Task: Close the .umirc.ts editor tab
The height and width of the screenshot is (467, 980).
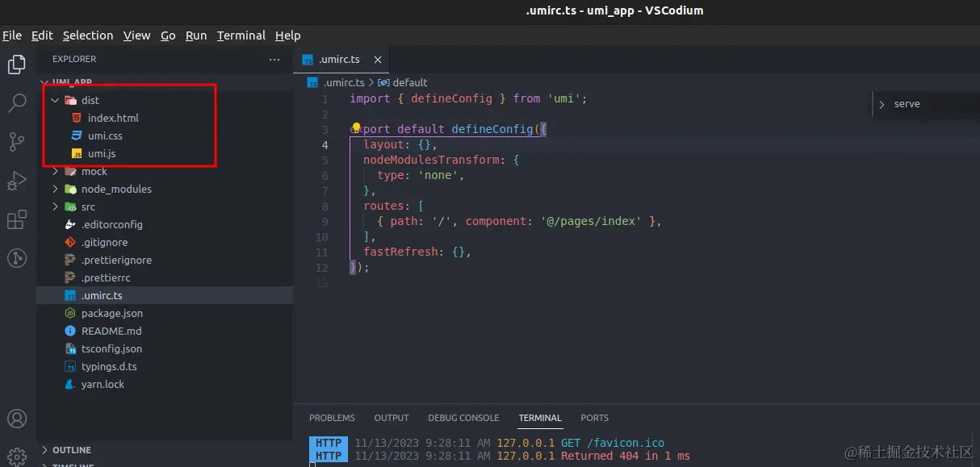Action: [378, 60]
